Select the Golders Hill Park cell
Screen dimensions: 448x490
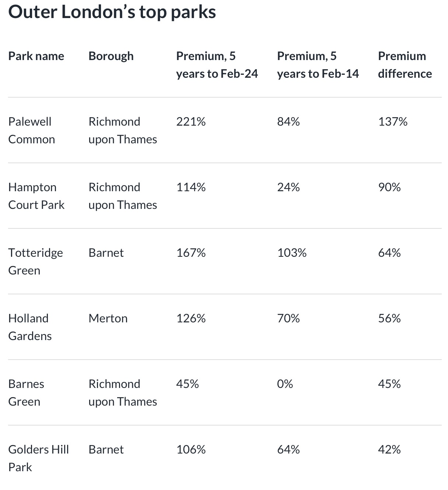38,458
